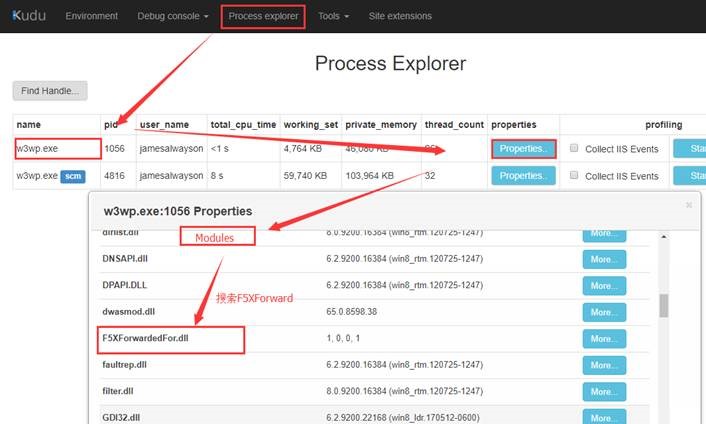Click the scm badge next to w3wp.exe
The width and height of the screenshot is (706, 424).
click(72, 176)
